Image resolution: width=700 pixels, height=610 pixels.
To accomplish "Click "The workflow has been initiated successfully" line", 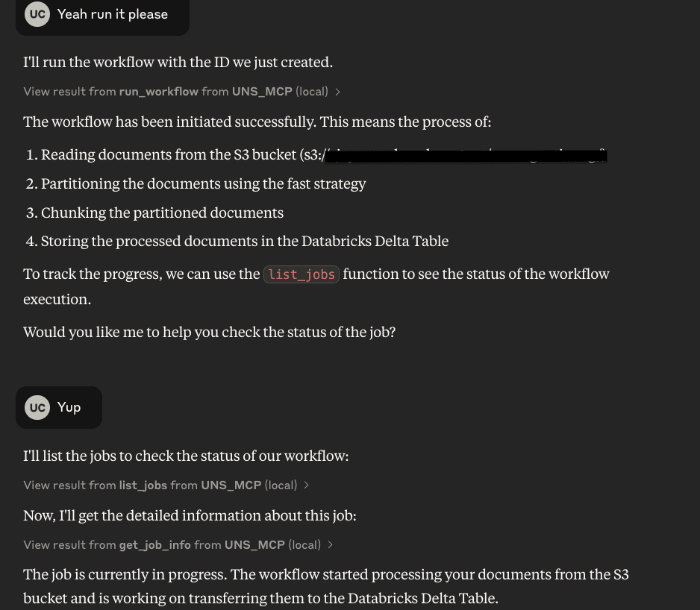I will pos(257,122).
